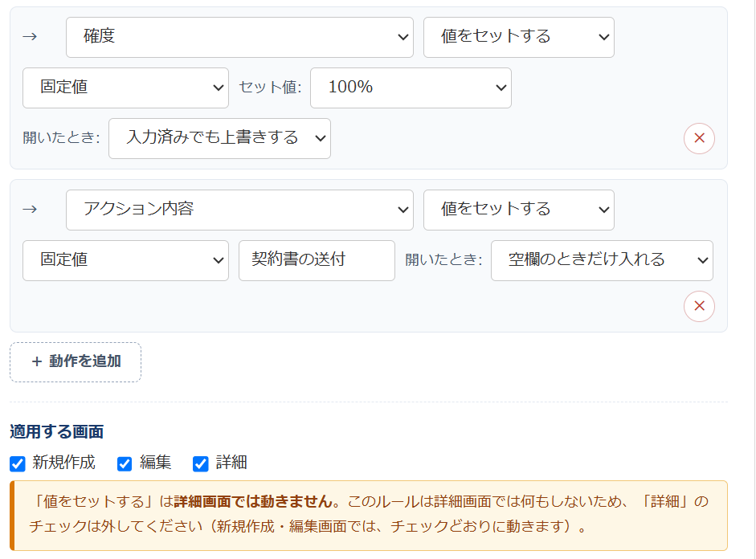Click the + 動作を追加 button

76,362
